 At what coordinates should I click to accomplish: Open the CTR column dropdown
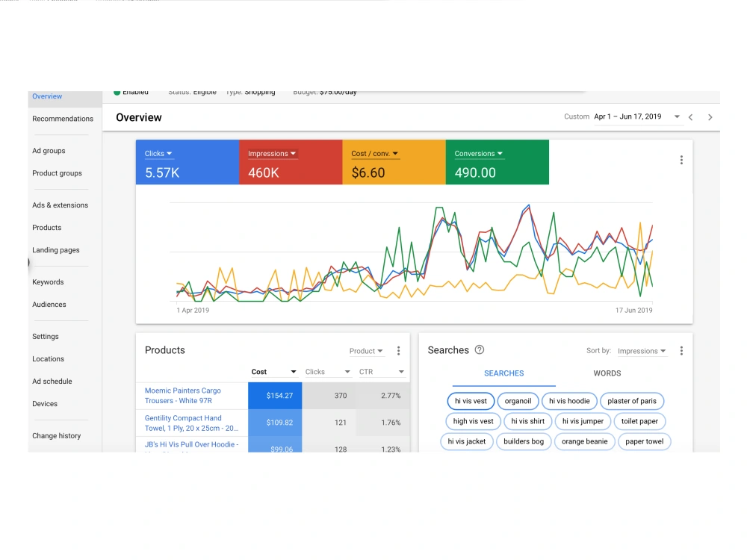coord(382,372)
